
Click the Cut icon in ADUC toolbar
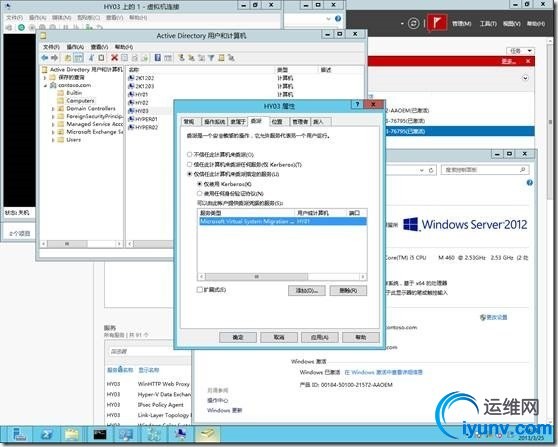(x=91, y=58)
